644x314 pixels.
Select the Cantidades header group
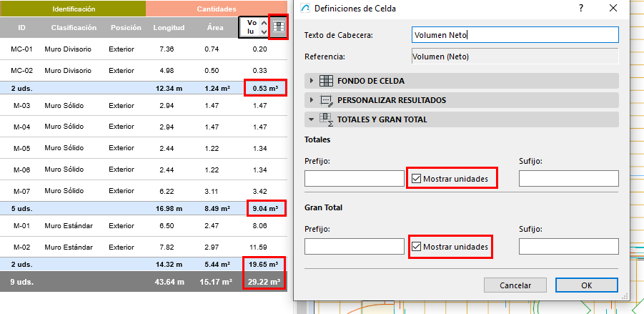[217, 9]
